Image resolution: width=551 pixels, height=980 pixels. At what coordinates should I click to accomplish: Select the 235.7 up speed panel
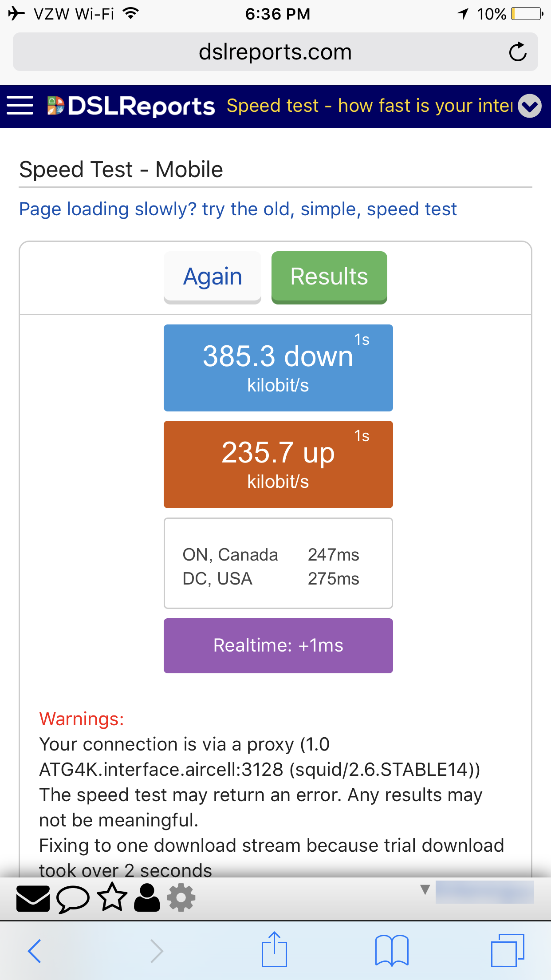click(278, 464)
